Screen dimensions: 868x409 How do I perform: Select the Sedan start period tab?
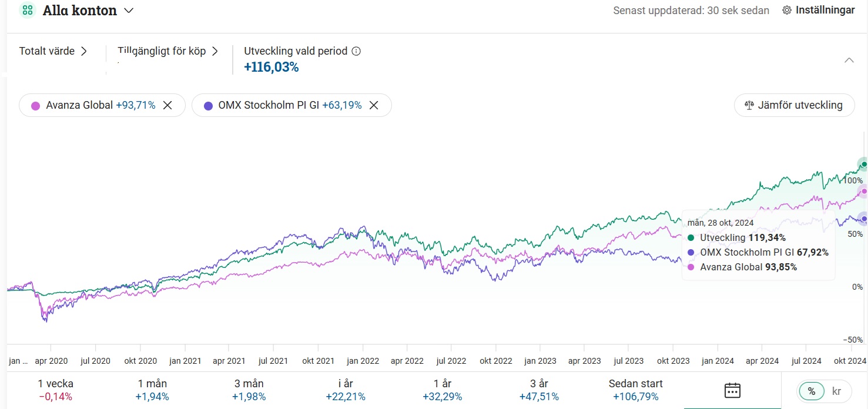[x=635, y=390]
